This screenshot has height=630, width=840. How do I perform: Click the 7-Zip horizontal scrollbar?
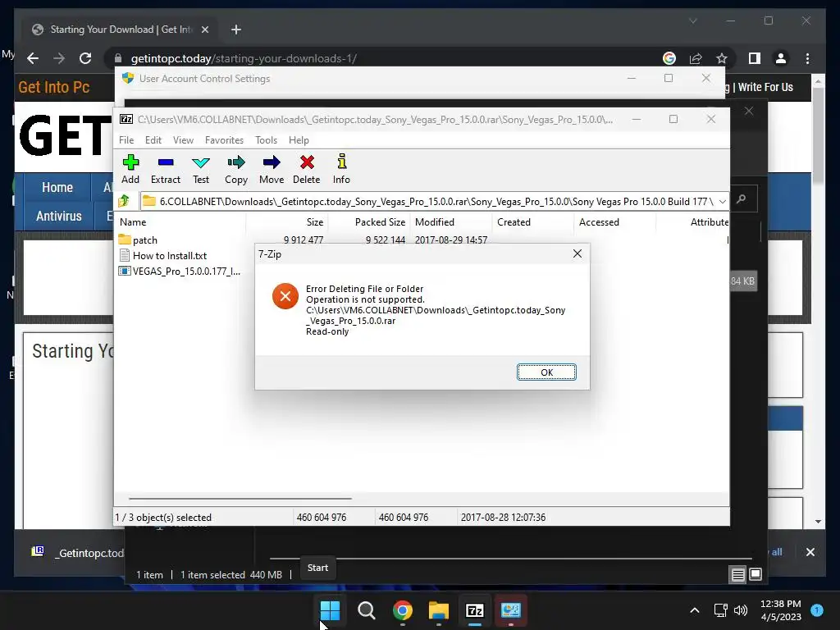pyautogui.click(x=240, y=498)
